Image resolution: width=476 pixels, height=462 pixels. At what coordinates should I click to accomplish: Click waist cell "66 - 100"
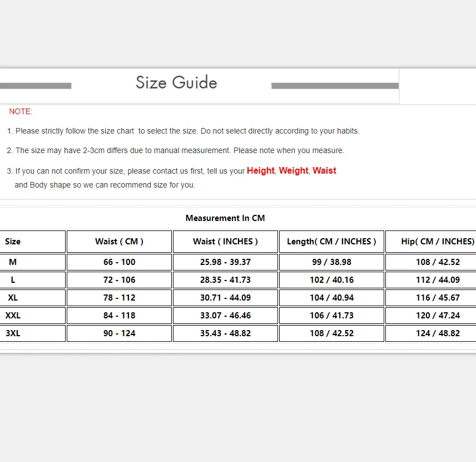(x=120, y=262)
